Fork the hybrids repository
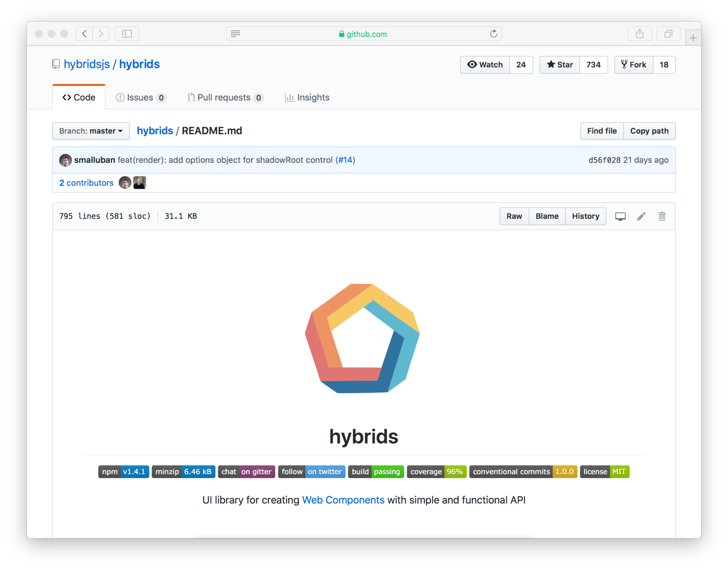The width and height of the screenshot is (728, 570). [633, 65]
